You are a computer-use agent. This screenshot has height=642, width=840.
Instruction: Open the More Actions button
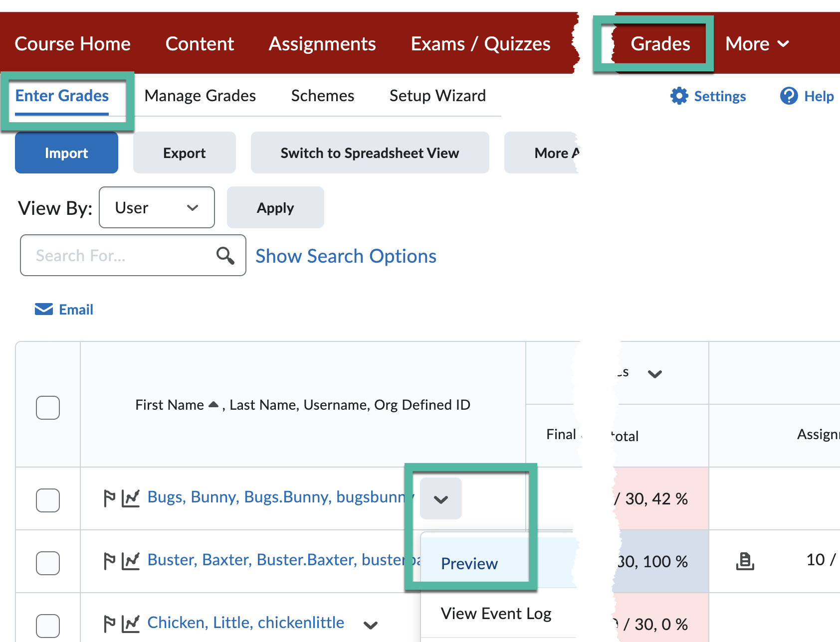(542, 153)
